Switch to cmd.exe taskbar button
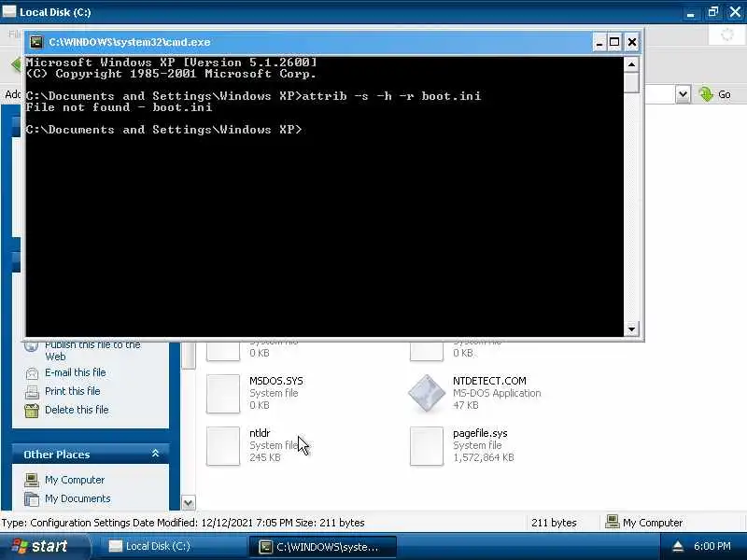 click(x=322, y=547)
